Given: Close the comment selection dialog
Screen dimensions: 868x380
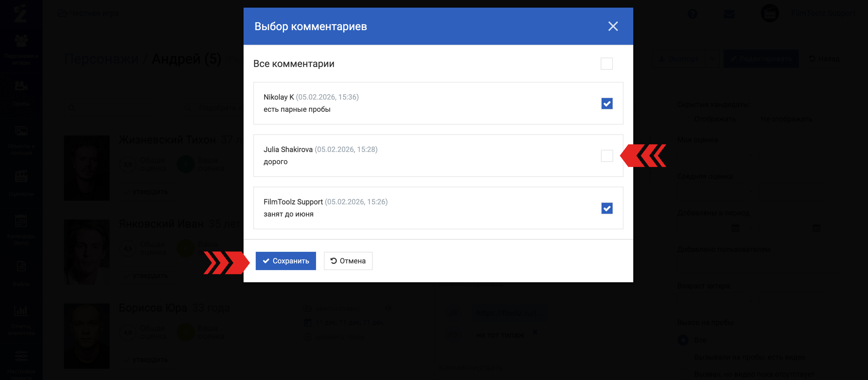Looking at the screenshot, I should (613, 26).
